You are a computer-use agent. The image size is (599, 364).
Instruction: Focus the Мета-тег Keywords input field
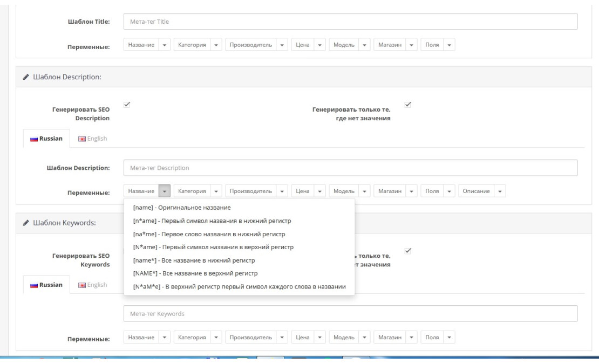pos(350,313)
